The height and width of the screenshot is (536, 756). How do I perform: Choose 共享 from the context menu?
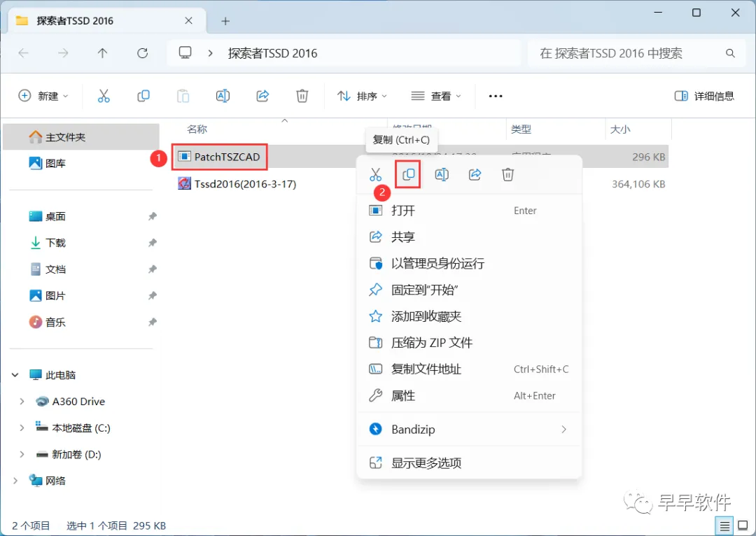(x=469, y=237)
